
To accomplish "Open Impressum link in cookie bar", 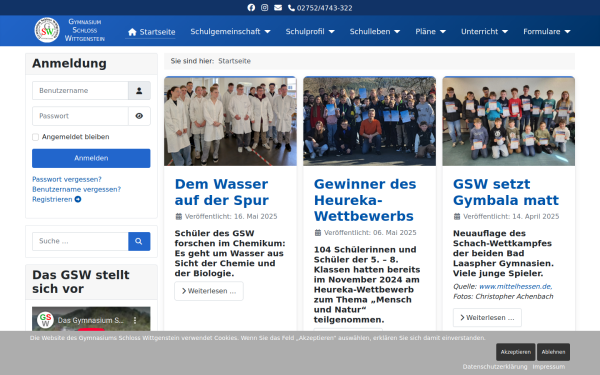I will click(x=549, y=367).
